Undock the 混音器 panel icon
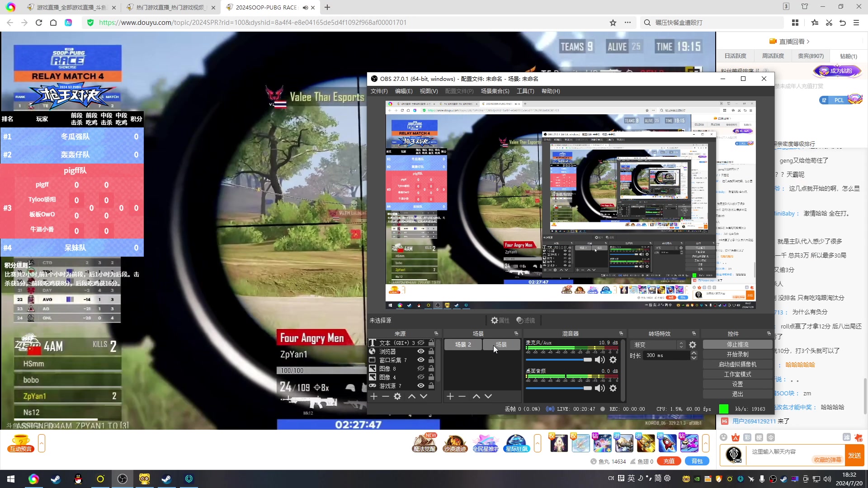Image resolution: width=868 pixels, height=488 pixels. pyautogui.click(x=621, y=333)
